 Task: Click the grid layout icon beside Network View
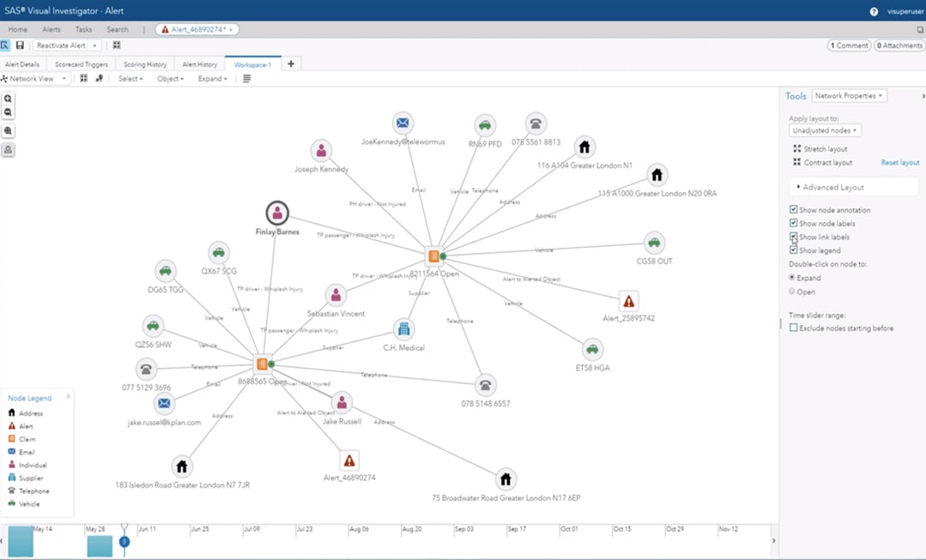[84, 78]
